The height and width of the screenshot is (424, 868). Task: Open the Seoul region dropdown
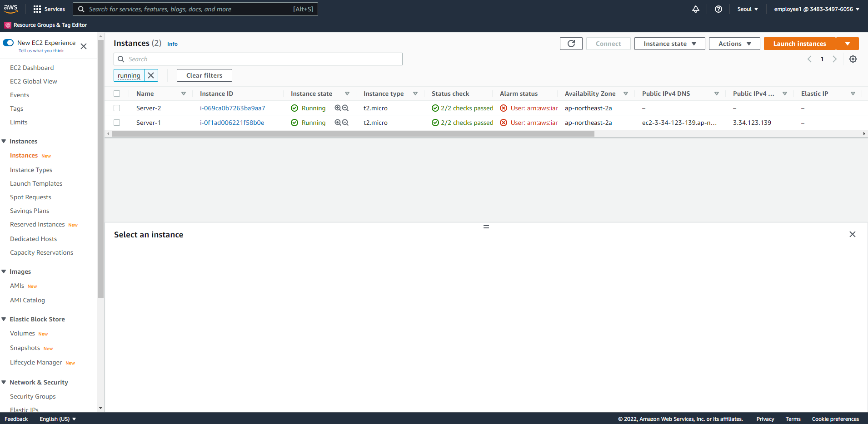coord(748,9)
